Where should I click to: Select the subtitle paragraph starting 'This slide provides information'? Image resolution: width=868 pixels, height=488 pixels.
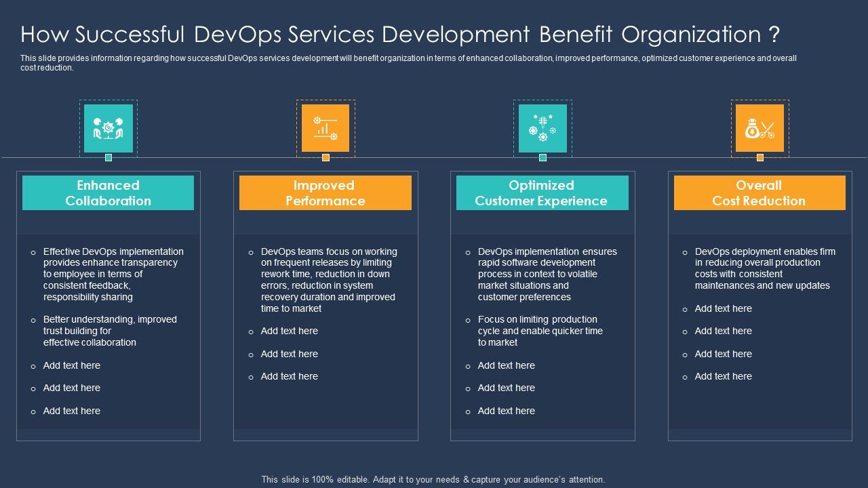(408, 63)
